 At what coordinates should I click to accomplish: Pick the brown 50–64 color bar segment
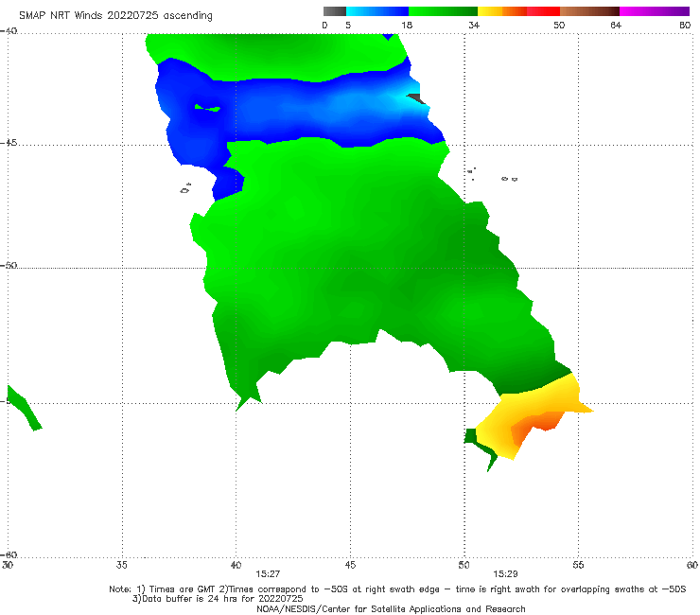(x=589, y=11)
